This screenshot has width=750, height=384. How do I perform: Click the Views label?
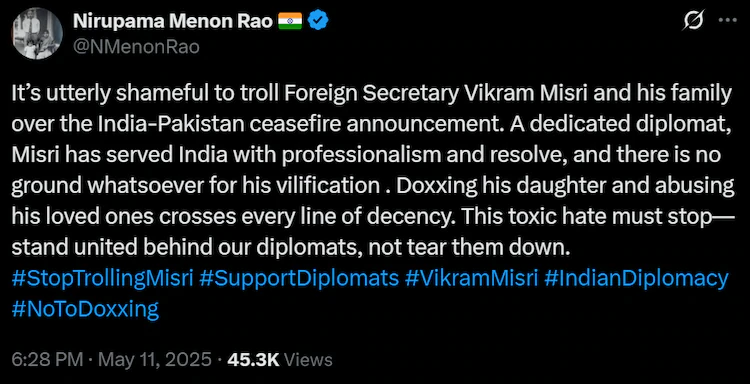pos(308,360)
